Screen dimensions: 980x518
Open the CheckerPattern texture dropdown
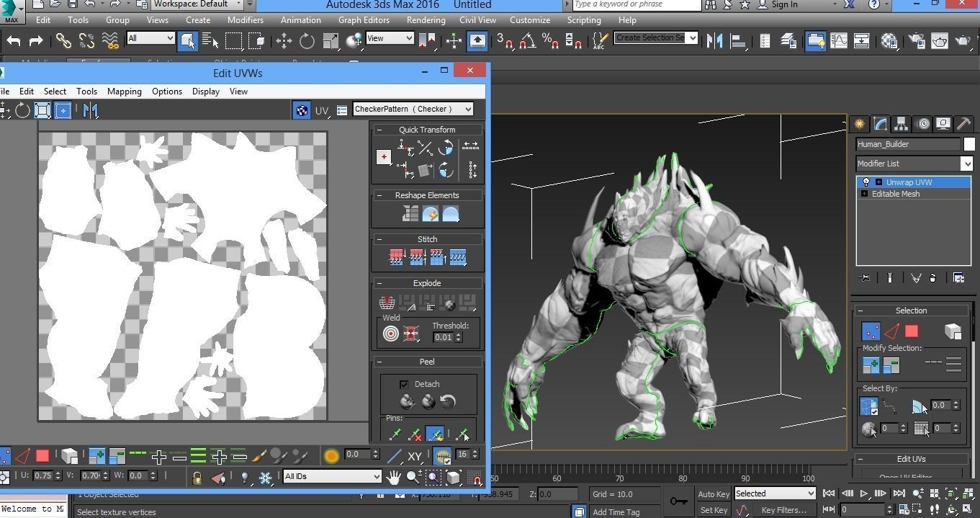coord(413,109)
